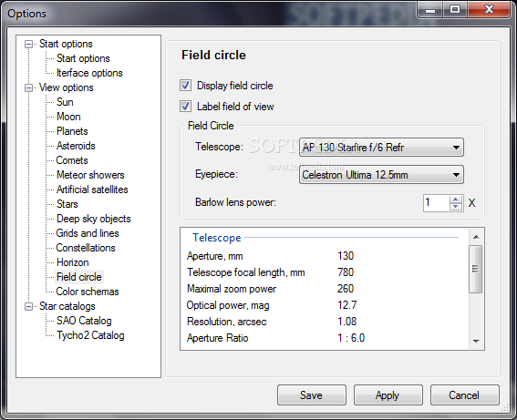Collapse the Start options tree node
The height and width of the screenshot is (420, 517).
(29, 44)
